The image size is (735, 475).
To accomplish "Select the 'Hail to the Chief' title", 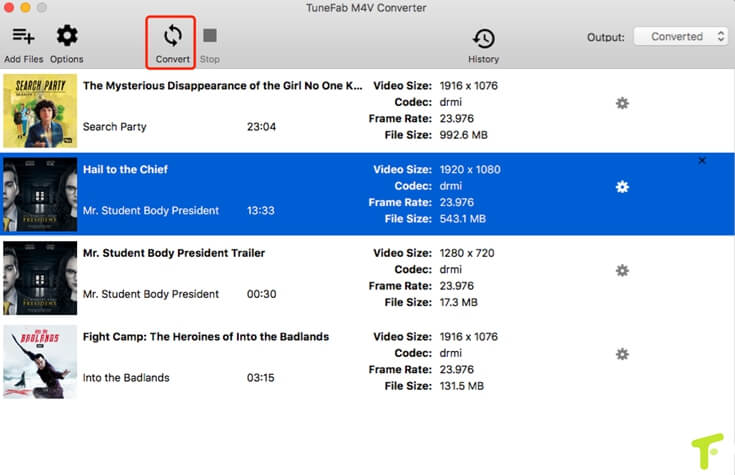I will (125, 169).
